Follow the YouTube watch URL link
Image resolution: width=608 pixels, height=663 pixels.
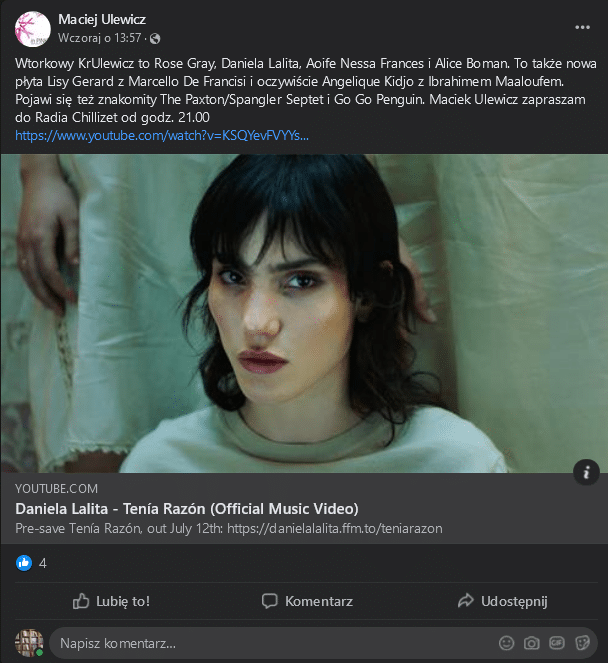(x=162, y=136)
